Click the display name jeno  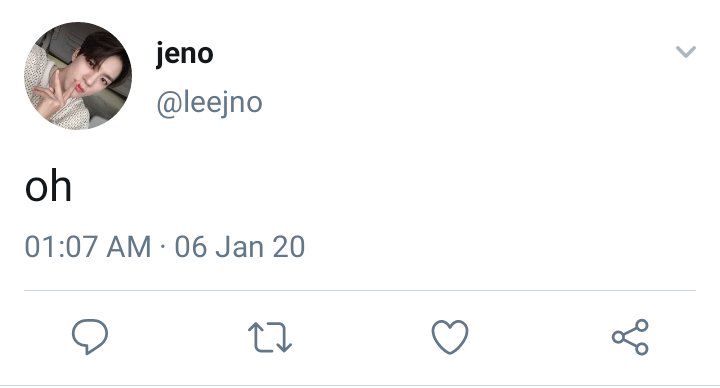pyautogui.click(x=185, y=54)
